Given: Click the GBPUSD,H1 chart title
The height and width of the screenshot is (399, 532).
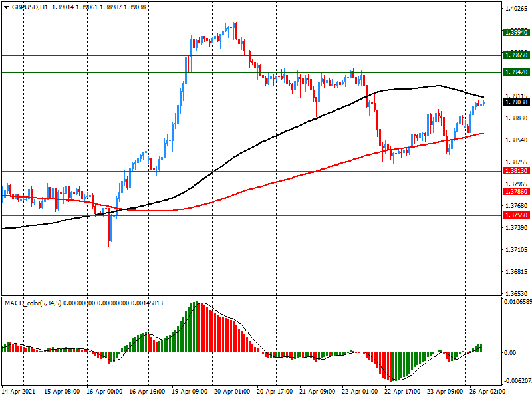Looking at the screenshot, I should point(30,7).
